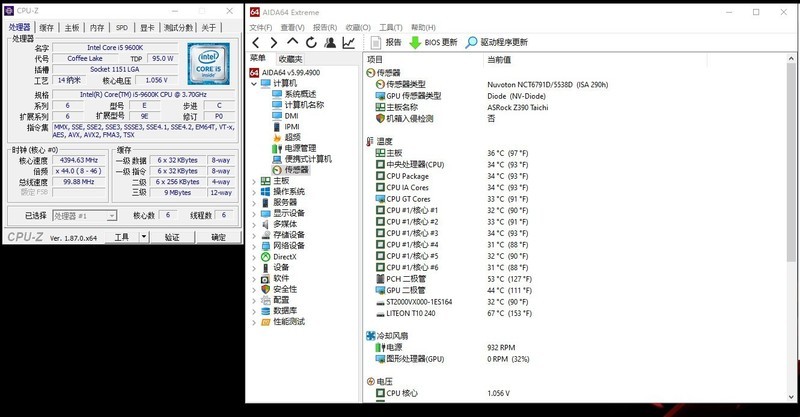Switch to the 收藏夹 tab in AIDA64
Screen dimensions: 800x417
point(291,59)
